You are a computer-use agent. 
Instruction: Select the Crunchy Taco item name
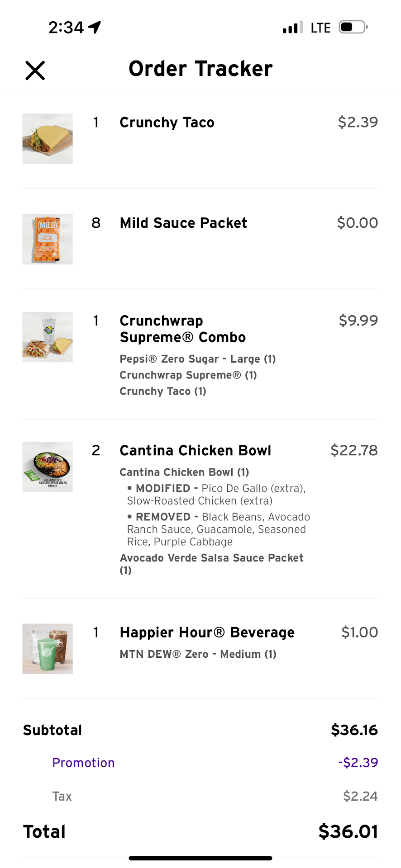[x=167, y=123]
